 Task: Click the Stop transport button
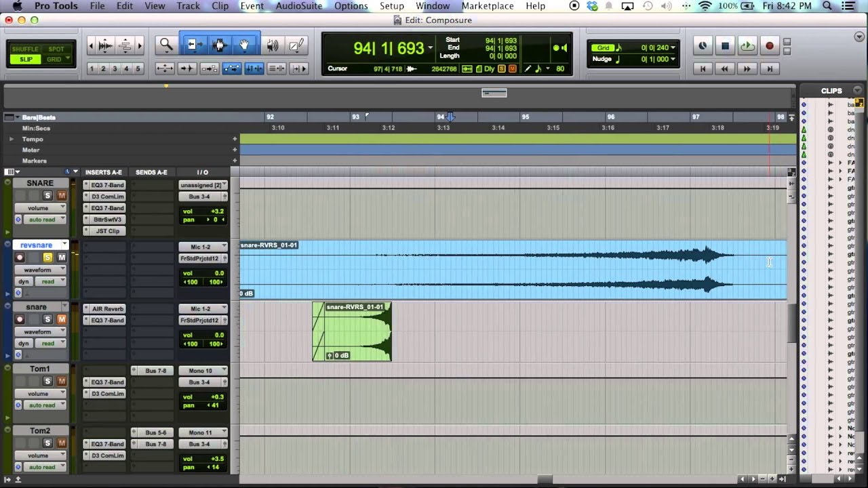click(725, 46)
